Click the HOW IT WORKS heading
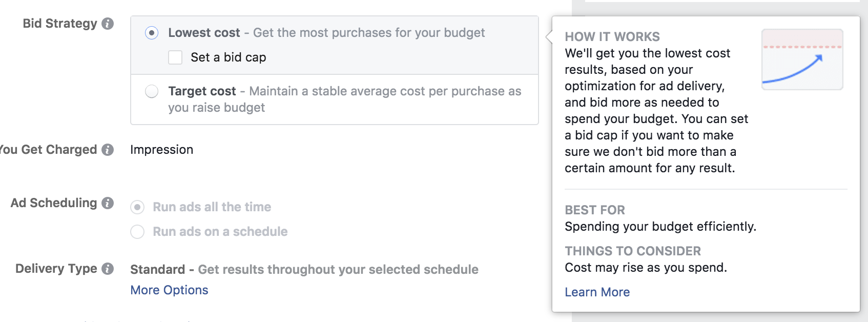Screen dimensions: 868x322 [612, 37]
